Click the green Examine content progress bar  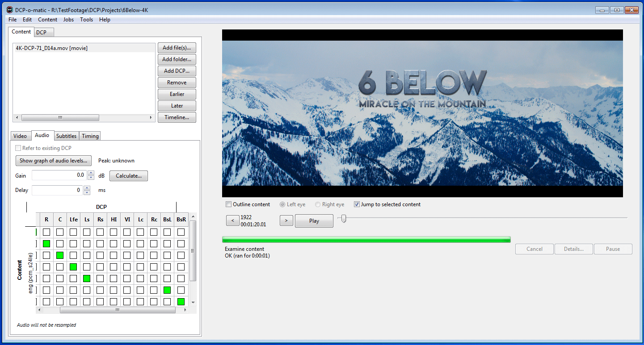pos(366,240)
